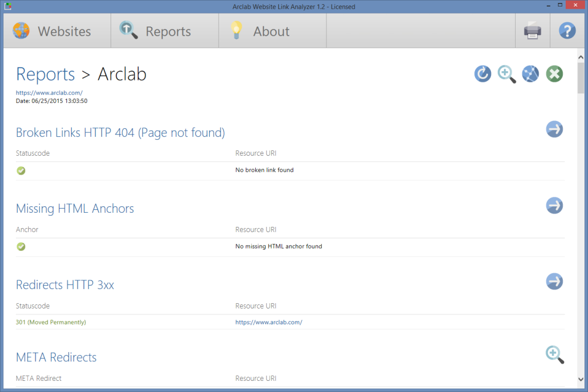Screen dimensions: 588x392
Task: Open help with the question mark icon
Action: click(567, 31)
